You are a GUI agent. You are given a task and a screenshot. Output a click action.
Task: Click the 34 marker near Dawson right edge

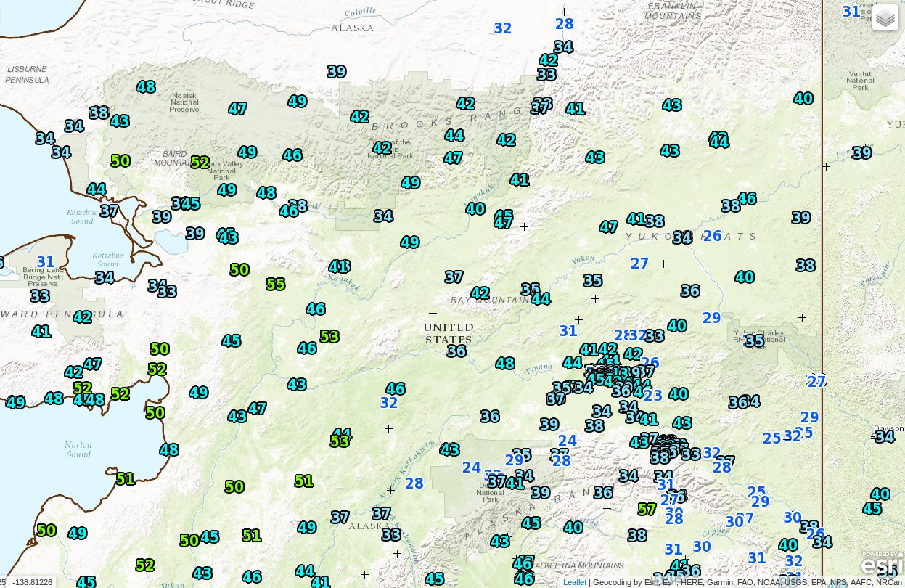click(885, 437)
